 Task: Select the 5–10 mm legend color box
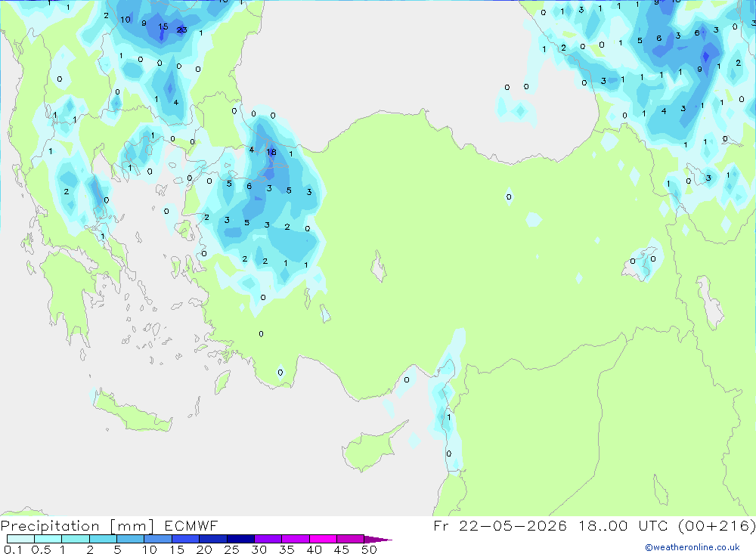click(x=130, y=539)
